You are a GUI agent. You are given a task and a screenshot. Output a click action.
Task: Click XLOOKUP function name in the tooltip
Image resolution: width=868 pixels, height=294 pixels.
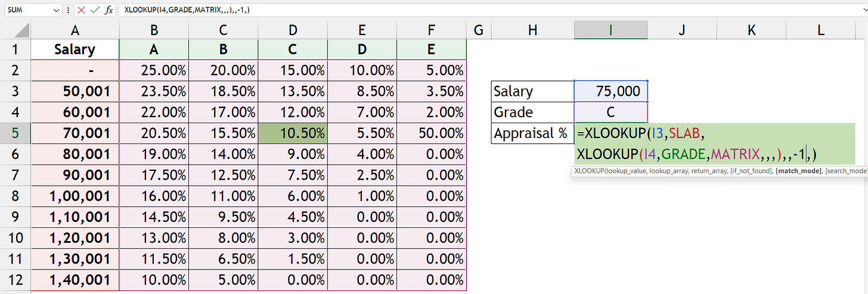(x=588, y=171)
